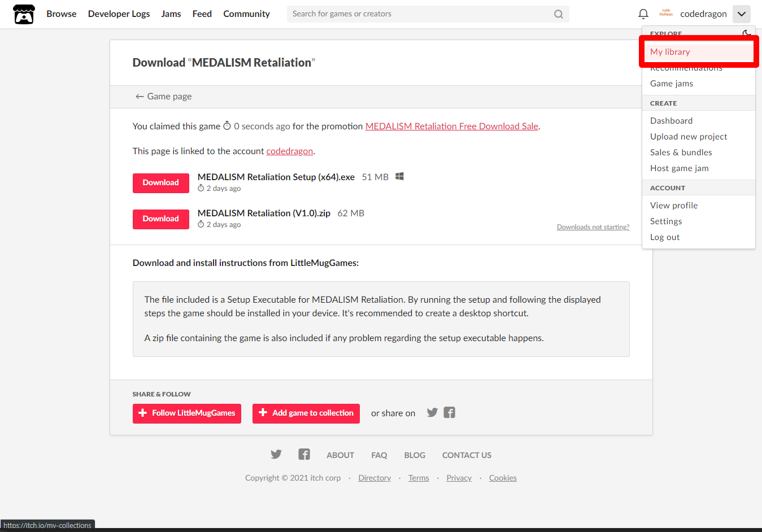Open Developer Logs in navigation
This screenshot has height=532, width=762.
point(119,14)
